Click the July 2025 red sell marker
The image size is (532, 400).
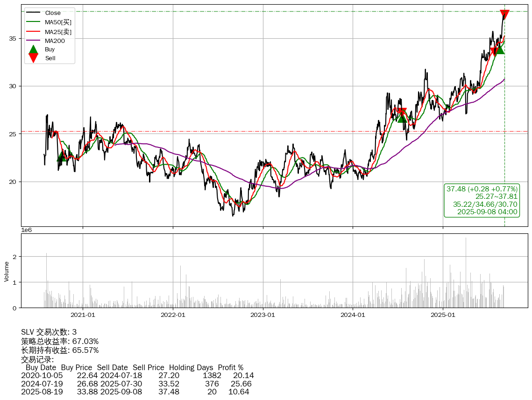pyautogui.click(x=494, y=51)
